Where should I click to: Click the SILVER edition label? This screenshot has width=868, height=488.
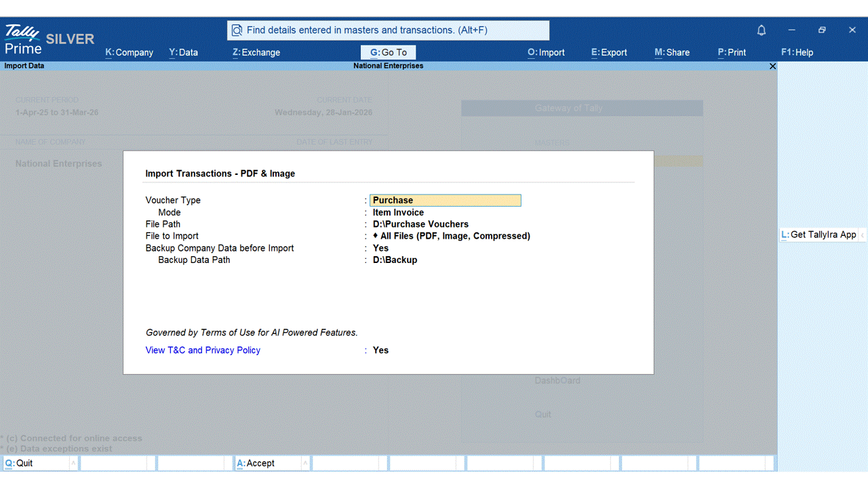pos(70,39)
